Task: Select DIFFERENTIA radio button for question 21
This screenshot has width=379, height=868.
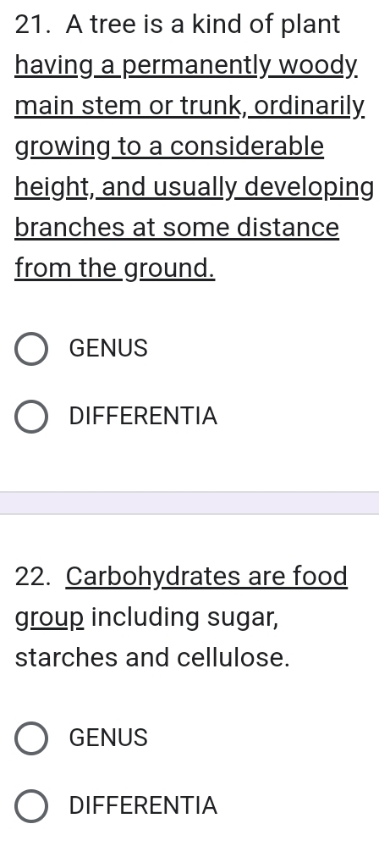Action: point(31,417)
